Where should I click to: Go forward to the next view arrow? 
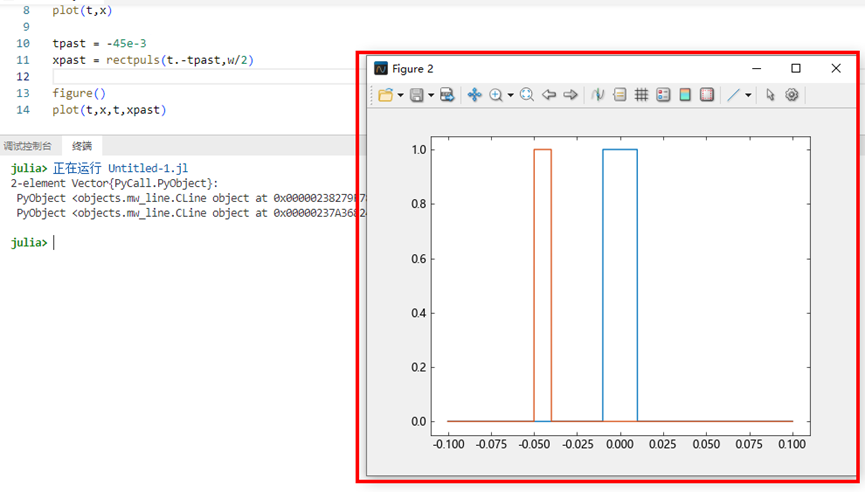pos(570,95)
